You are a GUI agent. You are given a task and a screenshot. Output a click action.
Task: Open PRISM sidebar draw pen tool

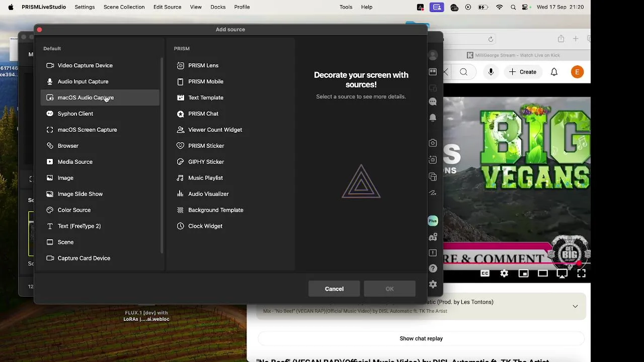click(433, 193)
